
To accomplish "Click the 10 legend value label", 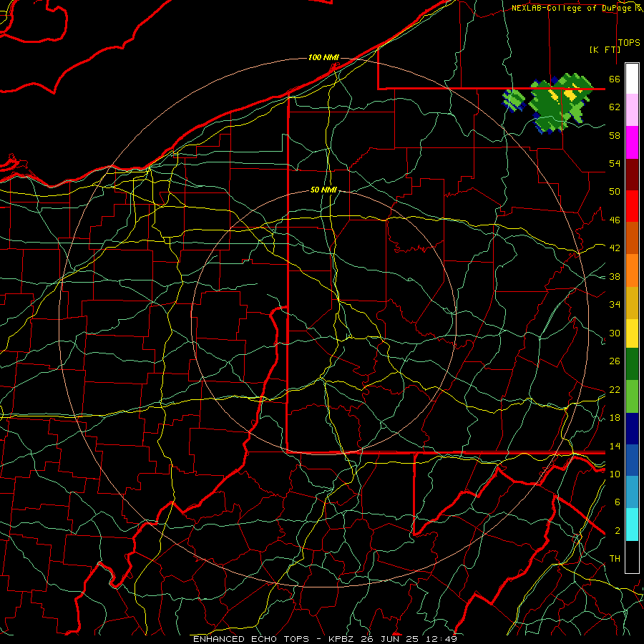I will pos(615,474).
